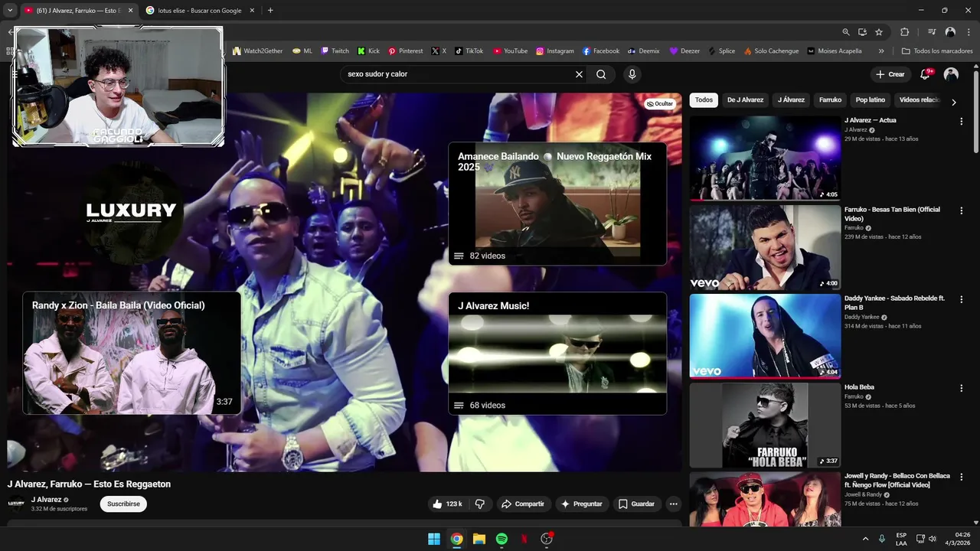Open Chrome three-dot menu
The height and width of the screenshot is (551, 980).
click(x=968, y=32)
